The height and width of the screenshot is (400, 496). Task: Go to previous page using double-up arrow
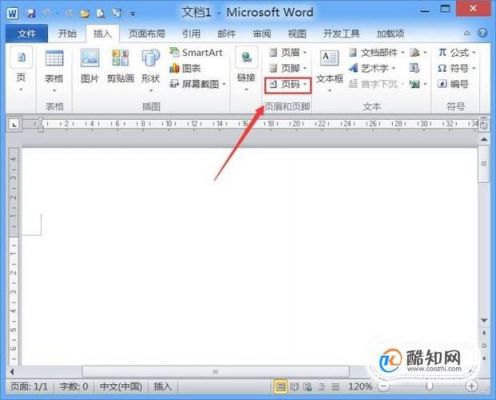(x=484, y=333)
